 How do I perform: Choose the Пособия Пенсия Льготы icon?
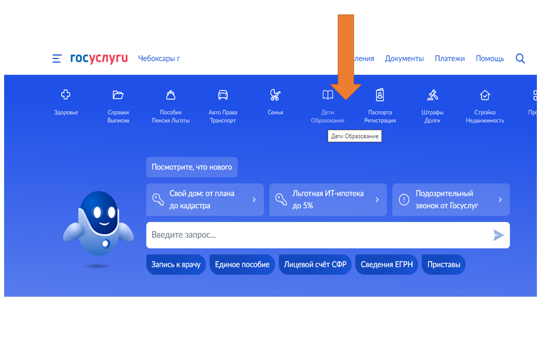tap(170, 95)
